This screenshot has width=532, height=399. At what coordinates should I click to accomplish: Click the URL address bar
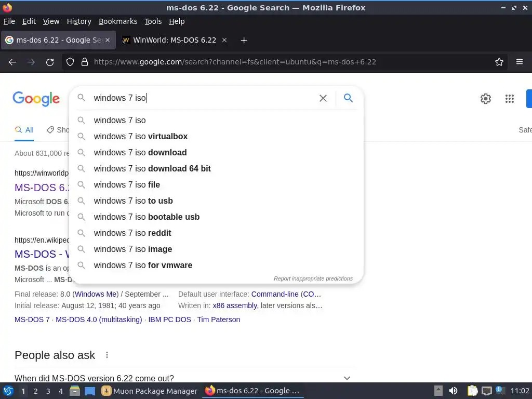click(x=284, y=62)
